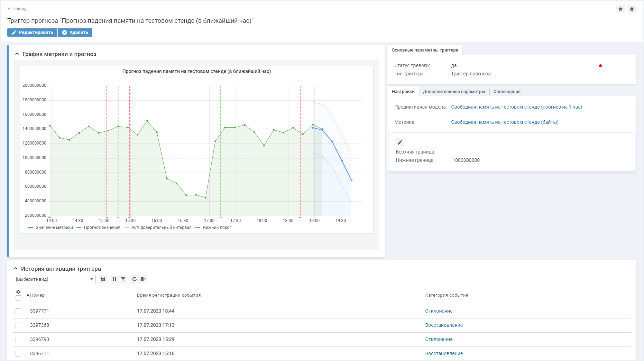Screen dimensions: 644x361
Task: Click the export table icon
Action: pos(143,279)
